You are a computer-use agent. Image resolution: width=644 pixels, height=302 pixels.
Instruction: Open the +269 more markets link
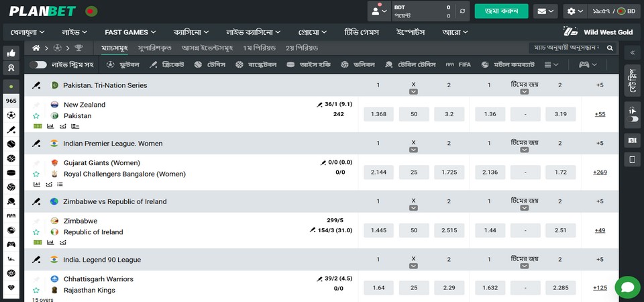[x=600, y=172]
